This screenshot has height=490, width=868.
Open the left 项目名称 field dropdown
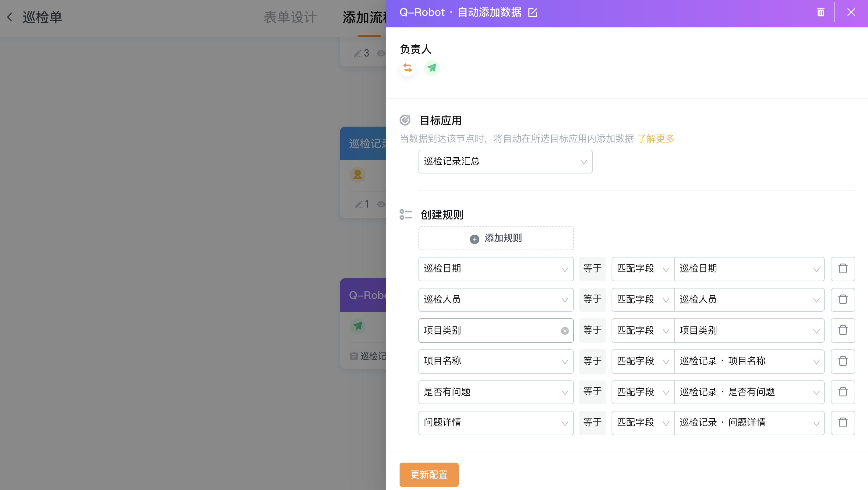coord(496,361)
